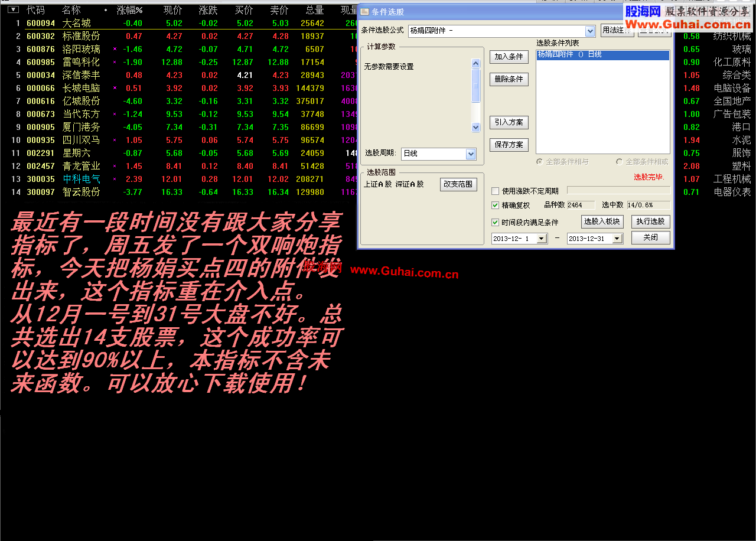Click the 条件选股 dialog title icon
This screenshot has width=756, height=541.
(364, 12)
